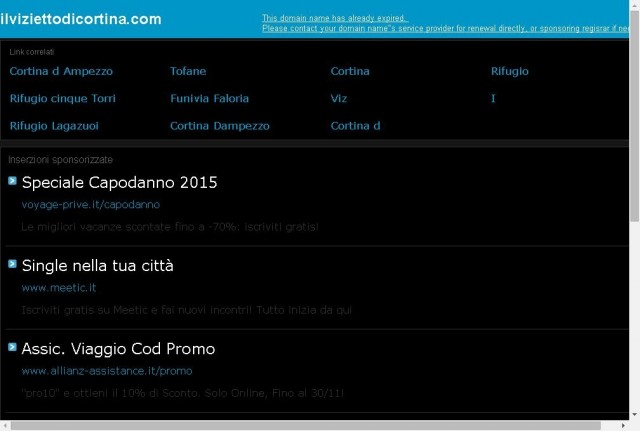The height and width of the screenshot is (431, 640).
Task: Open Single nella tua città ad title
Action: 98,266
